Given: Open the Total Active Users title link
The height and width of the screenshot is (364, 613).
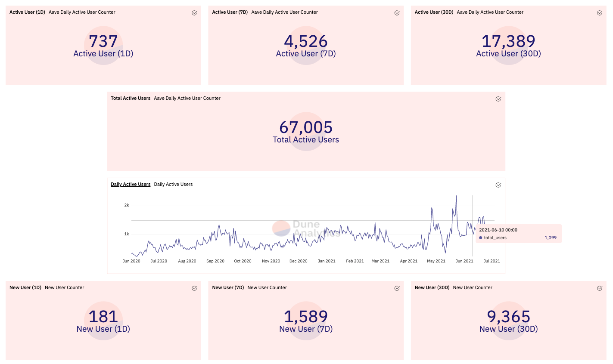Looking at the screenshot, I should point(131,98).
